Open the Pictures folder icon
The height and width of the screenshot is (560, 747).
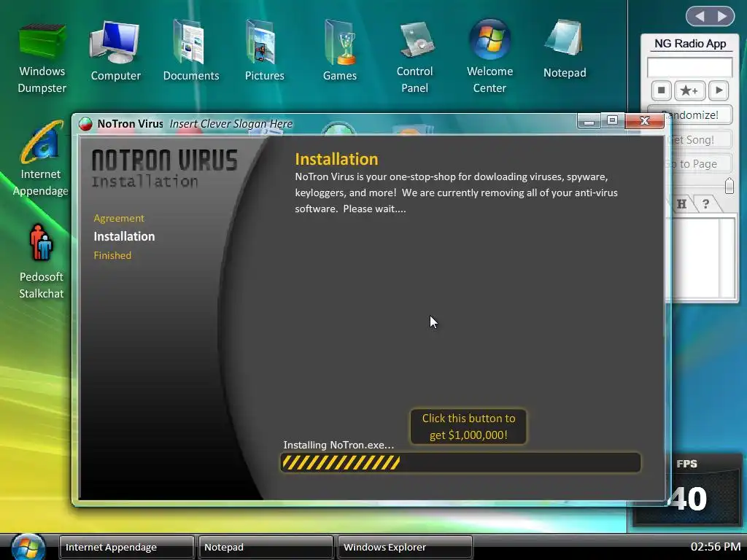(x=264, y=50)
